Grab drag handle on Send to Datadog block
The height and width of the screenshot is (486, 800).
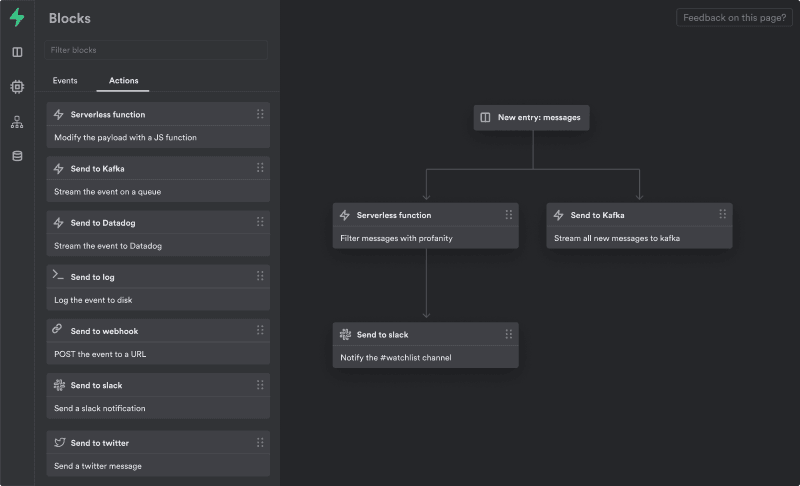pos(260,222)
